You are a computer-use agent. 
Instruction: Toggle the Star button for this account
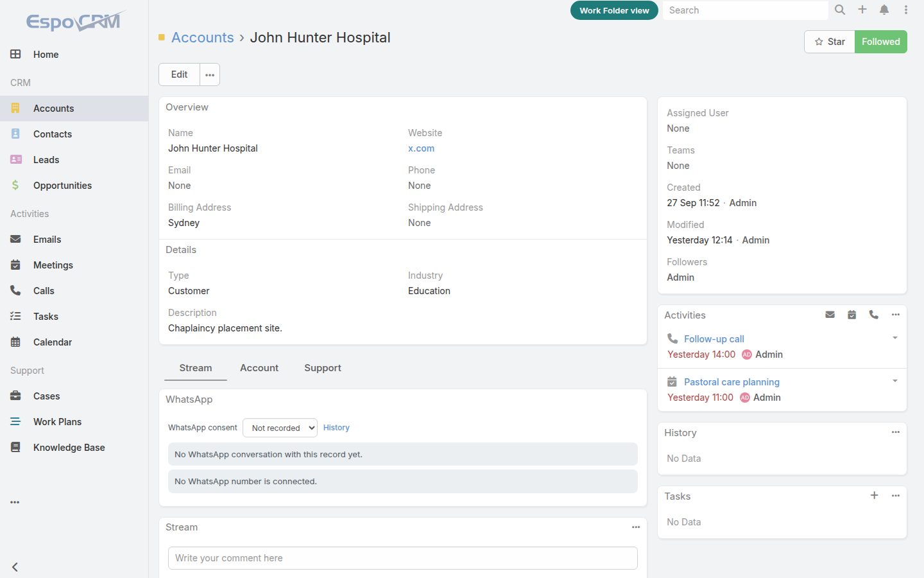830,42
